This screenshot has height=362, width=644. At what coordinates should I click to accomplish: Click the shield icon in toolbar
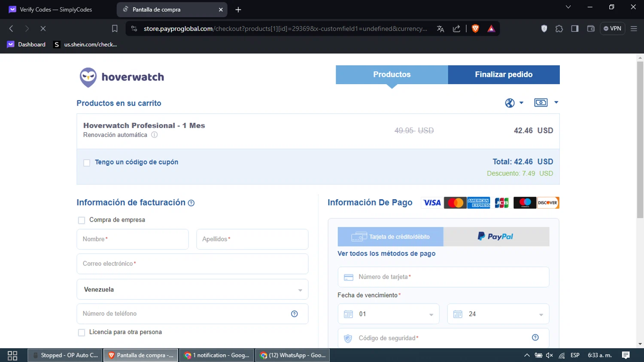pos(544,28)
